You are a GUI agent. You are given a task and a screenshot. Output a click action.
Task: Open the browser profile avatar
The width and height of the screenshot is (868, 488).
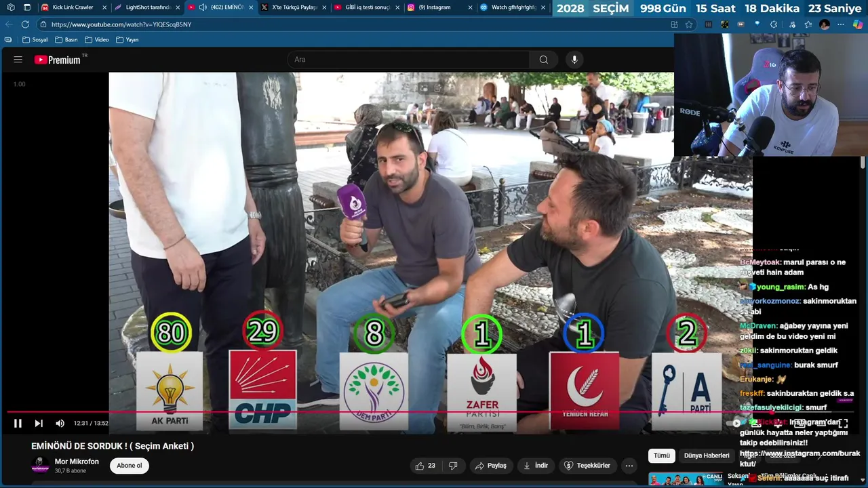825,24
